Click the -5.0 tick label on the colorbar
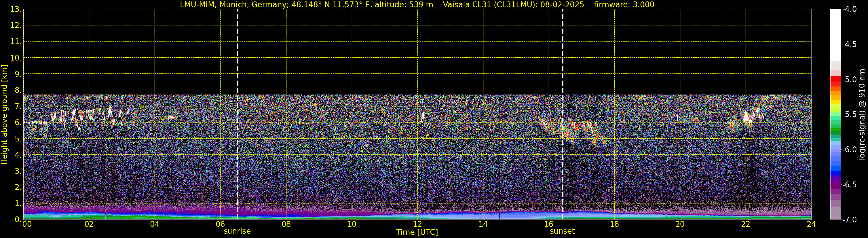868x238 pixels. tap(849, 80)
